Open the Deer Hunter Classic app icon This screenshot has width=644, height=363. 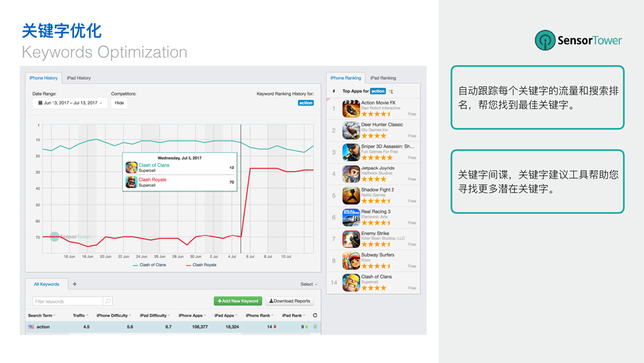pos(351,130)
